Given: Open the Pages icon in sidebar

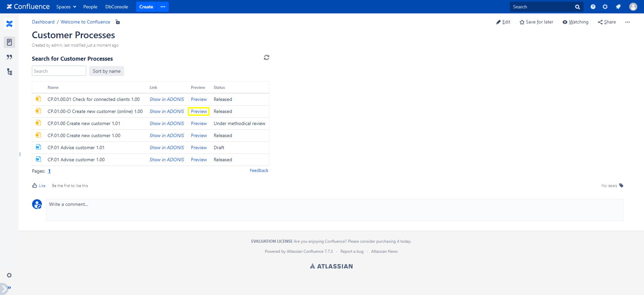Looking at the screenshot, I should (x=9, y=42).
